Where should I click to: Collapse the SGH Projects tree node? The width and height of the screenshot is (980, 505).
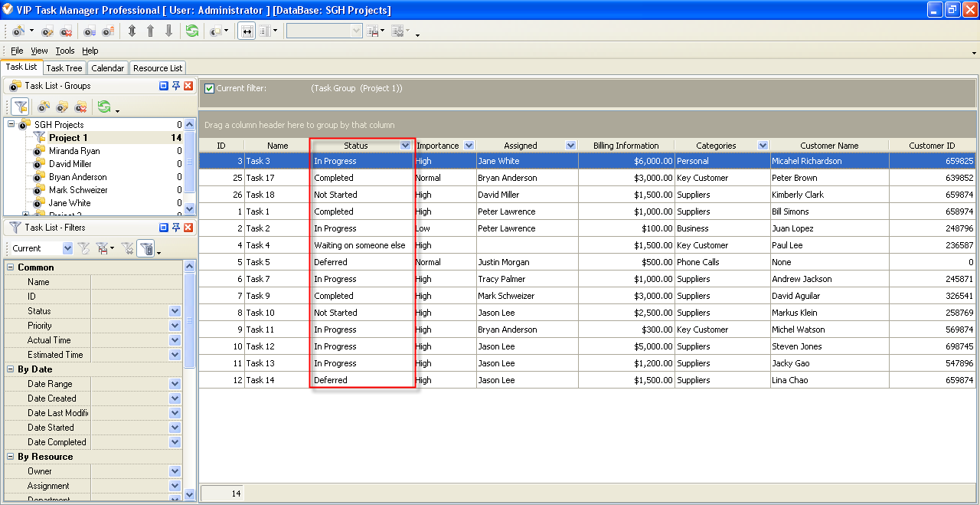[x=11, y=125]
